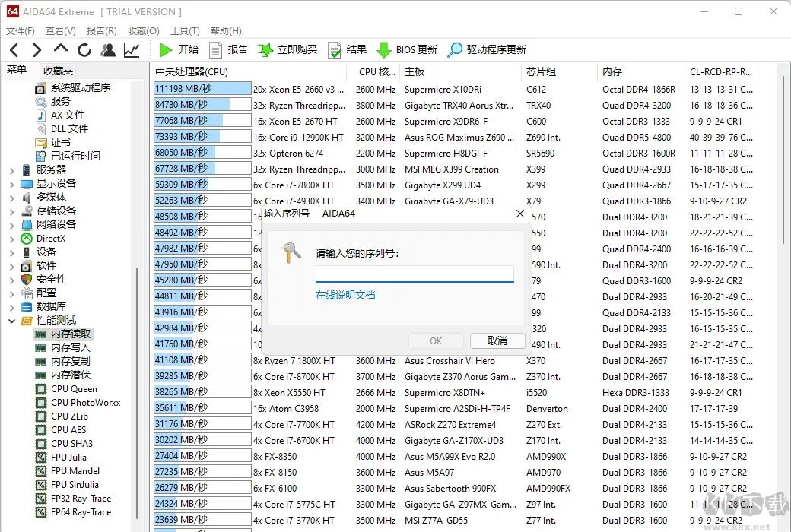This screenshot has height=532, width=791.
Task: Expand the 服务器 tree node
Action: coord(11,170)
